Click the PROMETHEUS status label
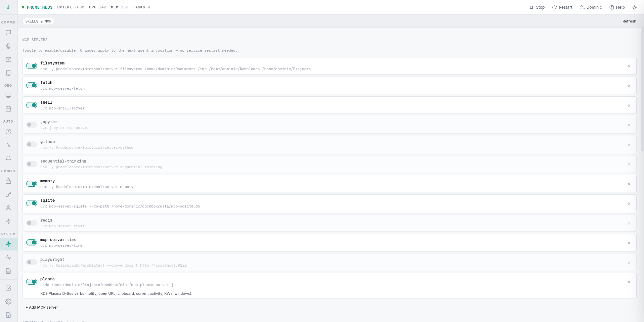The height and width of the screenshot is (322, 644). (x=40, y=7)
